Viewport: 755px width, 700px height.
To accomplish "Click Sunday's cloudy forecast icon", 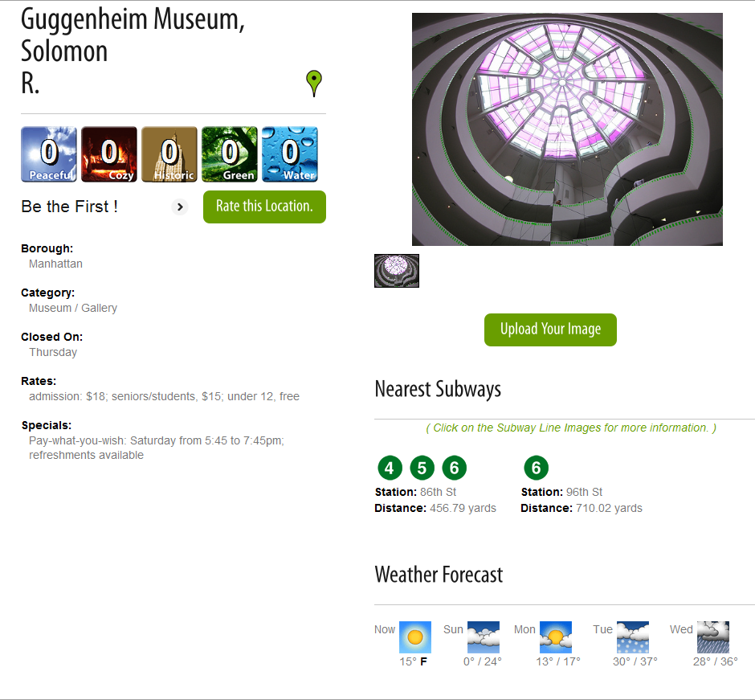I will coord(484,637).
